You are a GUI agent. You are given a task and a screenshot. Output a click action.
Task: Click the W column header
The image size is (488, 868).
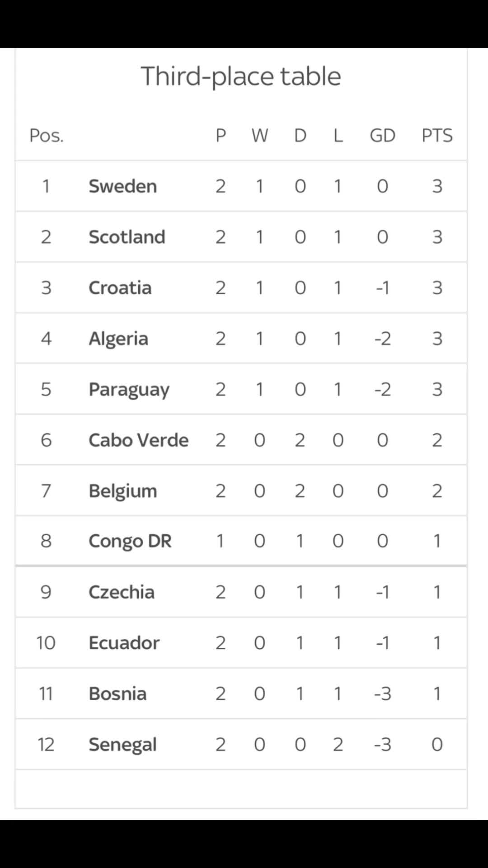pyautogui.click(x=260, y=135)
